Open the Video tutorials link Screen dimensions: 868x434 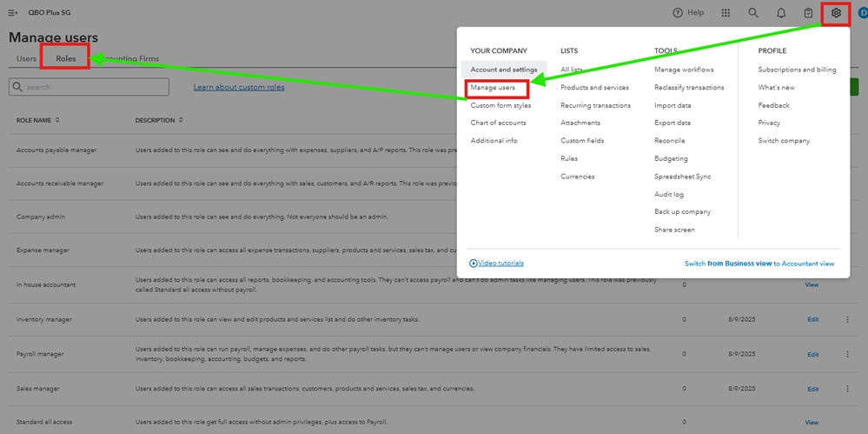pyautogui.click(x=500, y=264)
